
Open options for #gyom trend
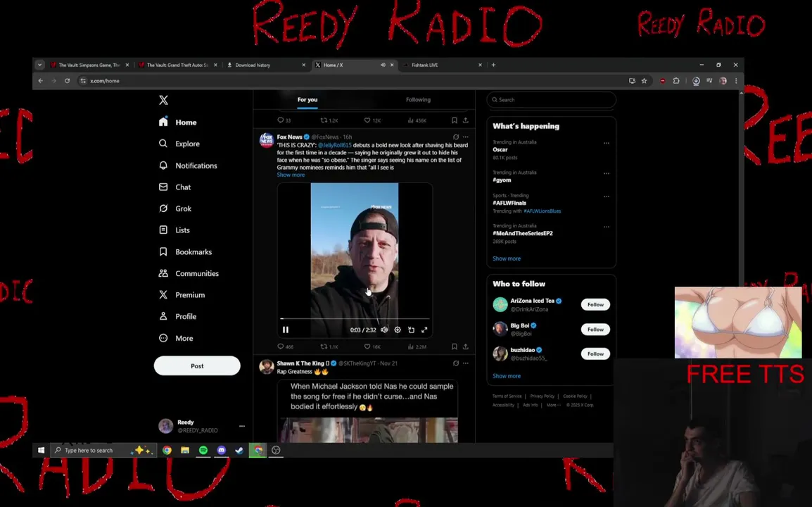tap(607, 174)
